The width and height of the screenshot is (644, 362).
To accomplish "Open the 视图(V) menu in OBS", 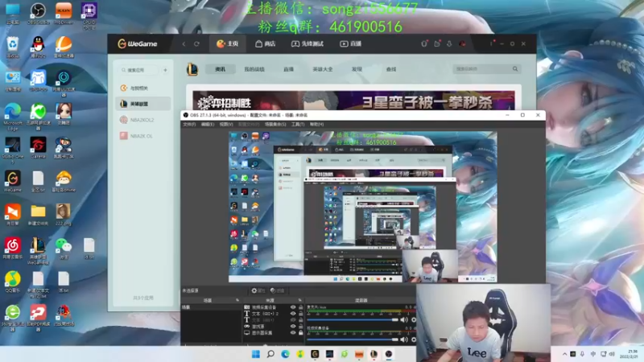I will tap(226, 125).
